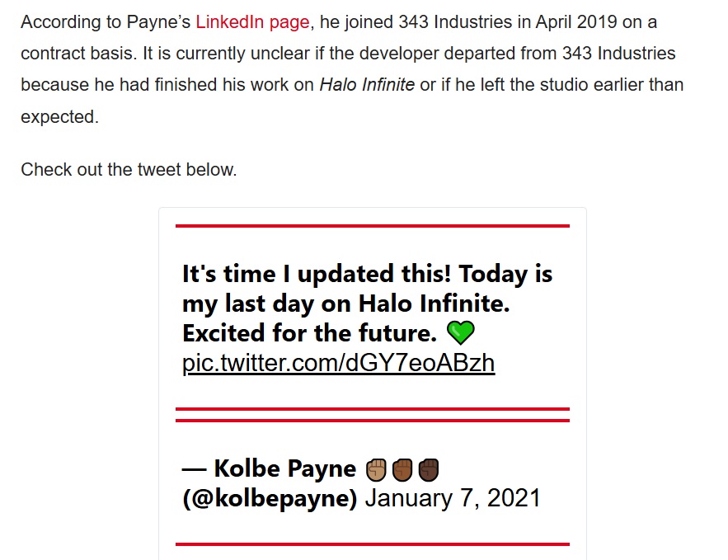728x560 pixels.
Task: Click the Kolbe Payne author name
Action: (284, 468)
